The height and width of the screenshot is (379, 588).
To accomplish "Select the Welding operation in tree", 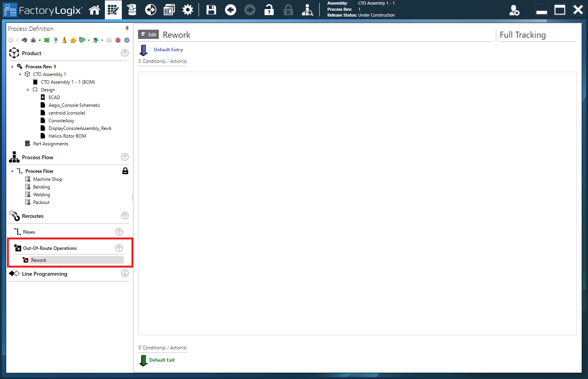I will tap(41, 195).
